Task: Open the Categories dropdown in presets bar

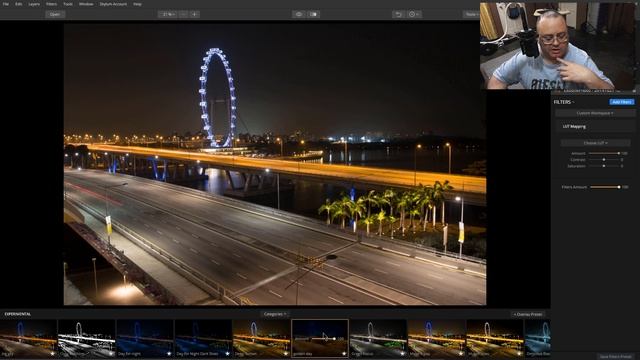Action: (x=275, y=314)
